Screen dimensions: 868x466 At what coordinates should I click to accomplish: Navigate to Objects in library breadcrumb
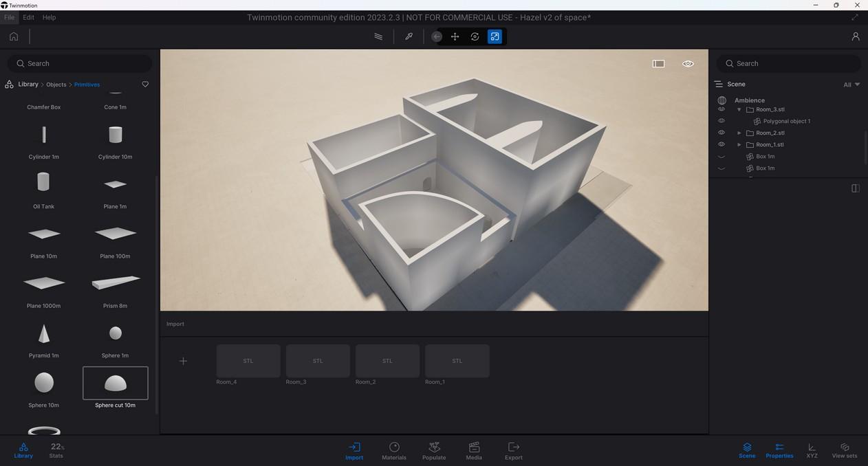tap(56, 85)
